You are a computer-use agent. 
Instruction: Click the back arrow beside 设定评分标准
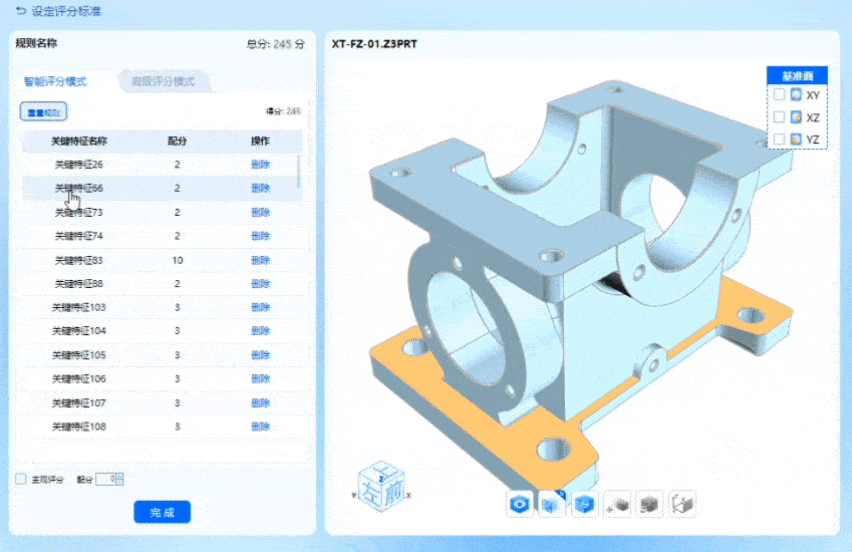(x=20, y=11)
